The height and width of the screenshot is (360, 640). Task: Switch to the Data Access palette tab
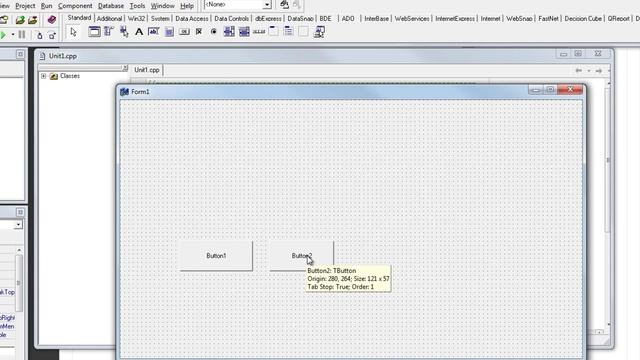[192, 19]
